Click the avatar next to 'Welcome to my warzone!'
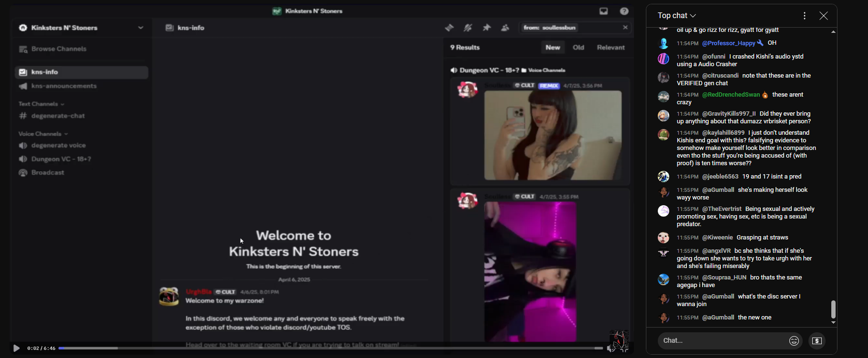The image size is (868, 358). [169, 296]
